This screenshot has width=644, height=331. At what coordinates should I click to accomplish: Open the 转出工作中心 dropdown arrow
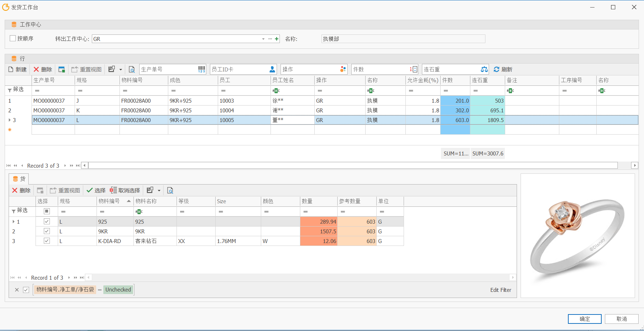pyautogui.click(x=263, y=39)
